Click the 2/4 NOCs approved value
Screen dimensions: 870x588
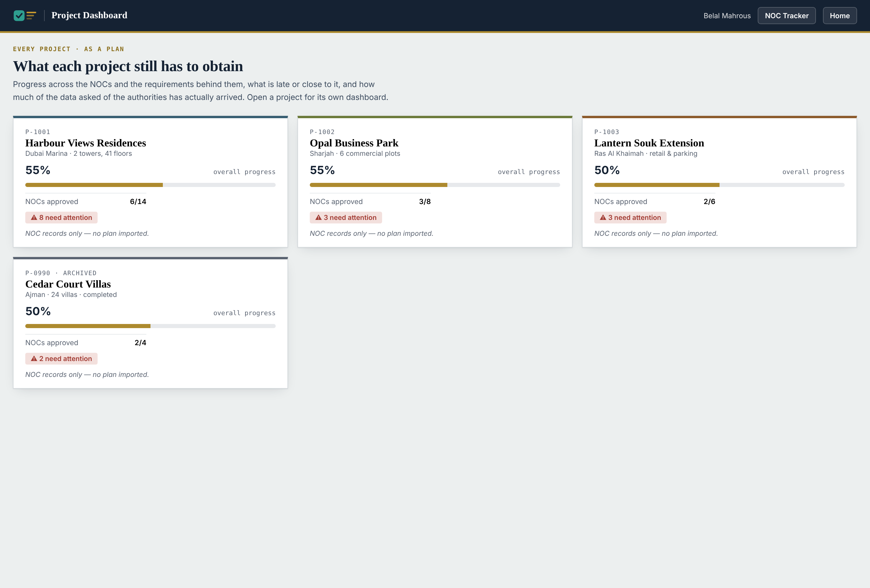pyautogui.click(x=140, y=343)
